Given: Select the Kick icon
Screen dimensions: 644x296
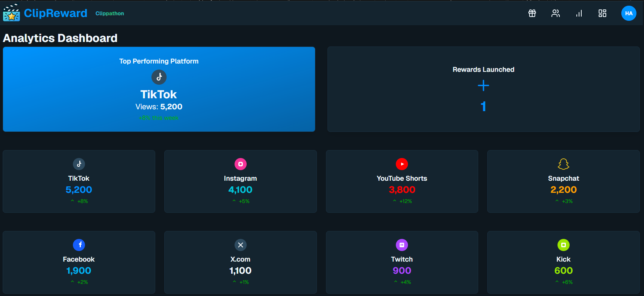Looking at the screenshot, I should tap(564, 245).
